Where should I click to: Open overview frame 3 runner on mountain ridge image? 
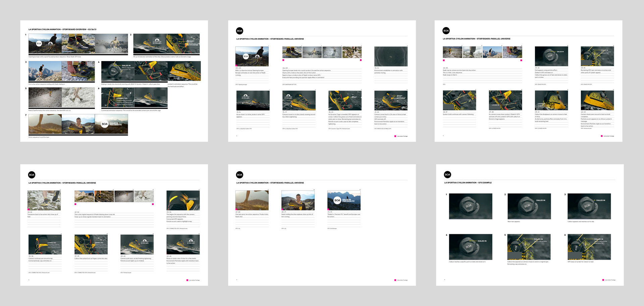coord(45,71)
